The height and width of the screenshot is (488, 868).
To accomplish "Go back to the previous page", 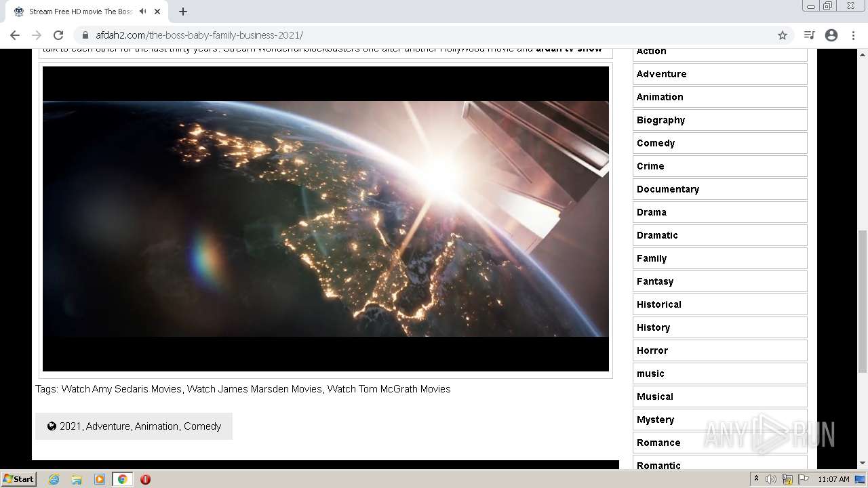I will point(15,35).
